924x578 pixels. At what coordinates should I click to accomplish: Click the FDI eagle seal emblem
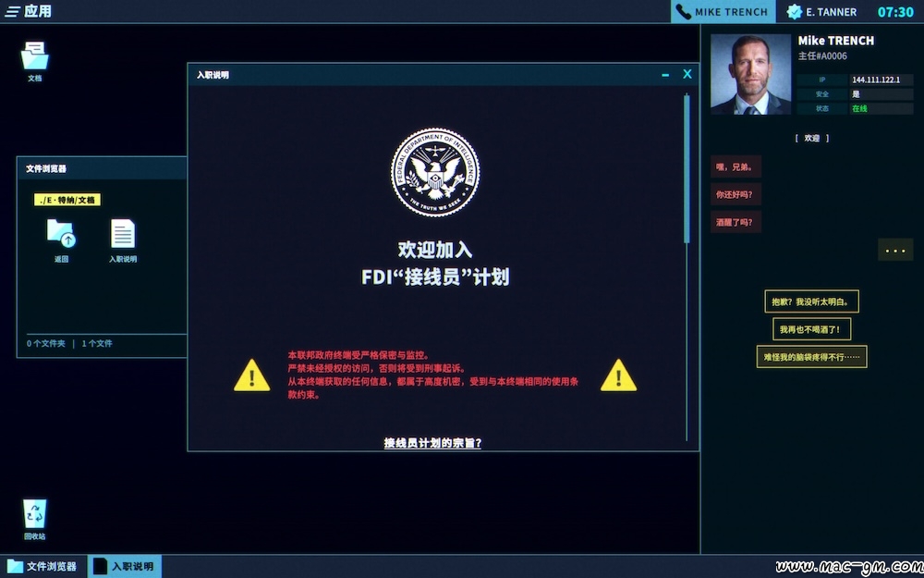pyautogui.click(x=435, y=172)
